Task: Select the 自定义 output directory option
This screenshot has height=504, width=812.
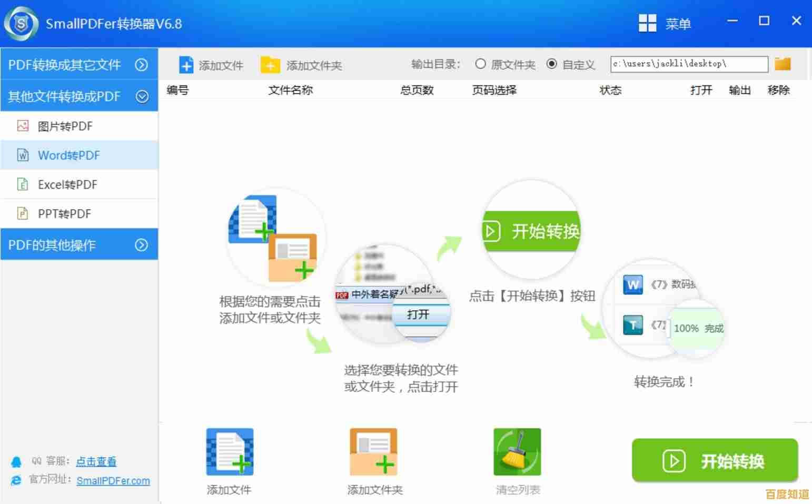Action: (552, 64)
